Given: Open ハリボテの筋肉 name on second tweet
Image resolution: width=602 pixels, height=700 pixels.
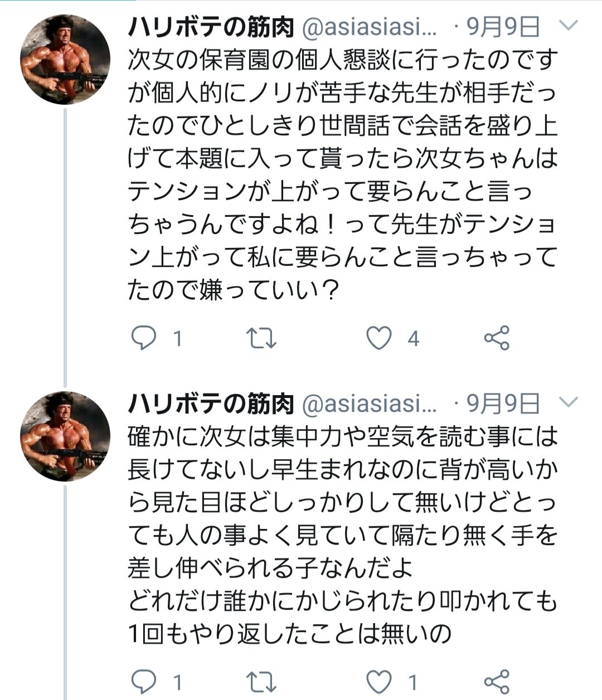Looking at the screenshot, I should coord(211,404).
